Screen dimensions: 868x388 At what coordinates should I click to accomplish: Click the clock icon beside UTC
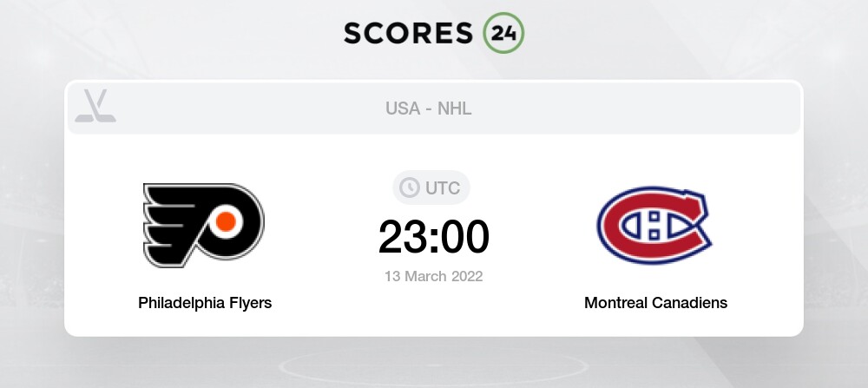coord(409,187)
